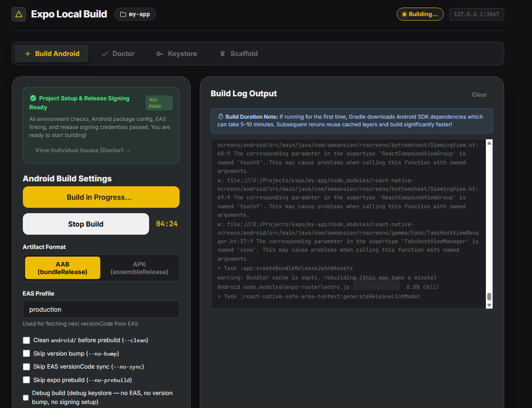This screenshot has width=532, height=408.
Task: Stop the running build
Action: (86, 224)
